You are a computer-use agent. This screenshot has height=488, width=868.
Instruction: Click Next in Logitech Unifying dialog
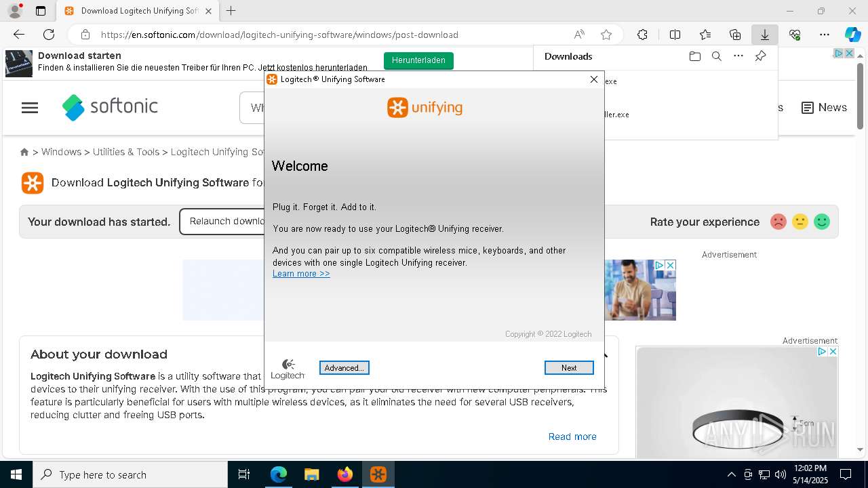[569, 367]
